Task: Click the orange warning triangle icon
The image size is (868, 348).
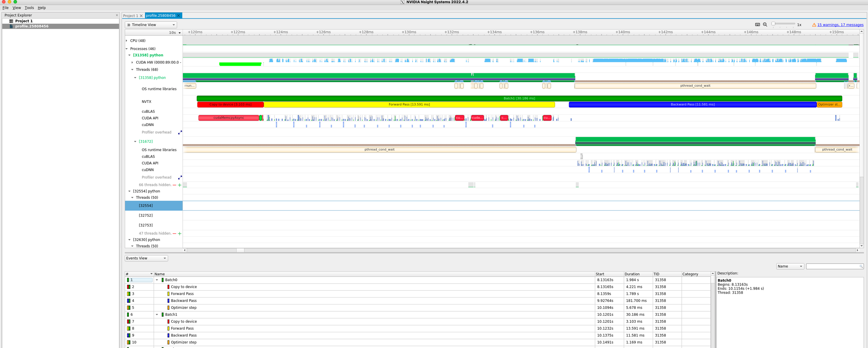Action: coord(814,25)
